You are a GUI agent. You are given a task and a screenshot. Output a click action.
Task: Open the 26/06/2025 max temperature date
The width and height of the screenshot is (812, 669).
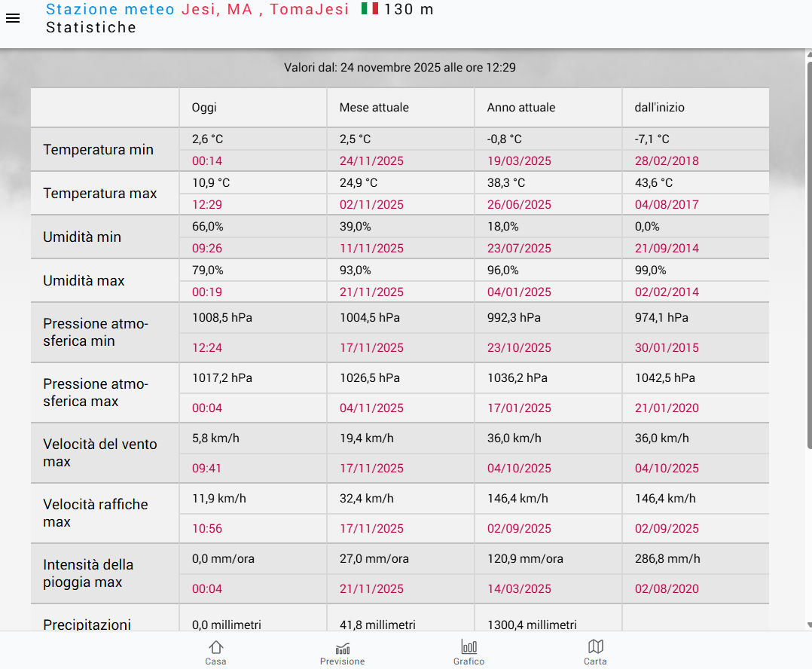[519, 204]
